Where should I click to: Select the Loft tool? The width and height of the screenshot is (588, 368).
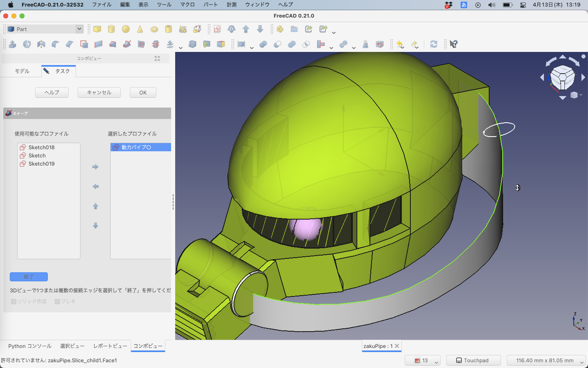coord(113,44)
